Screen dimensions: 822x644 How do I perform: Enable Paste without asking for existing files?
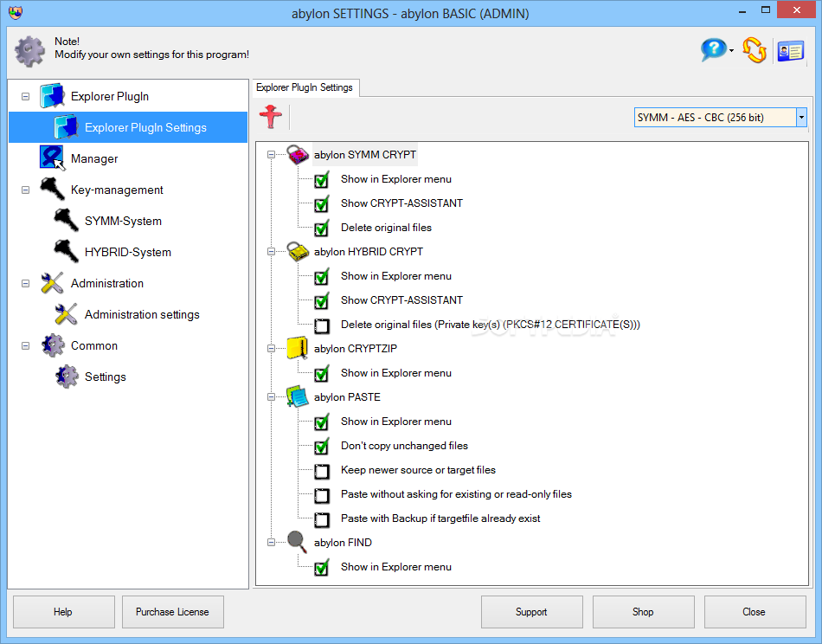click(322, 496)
